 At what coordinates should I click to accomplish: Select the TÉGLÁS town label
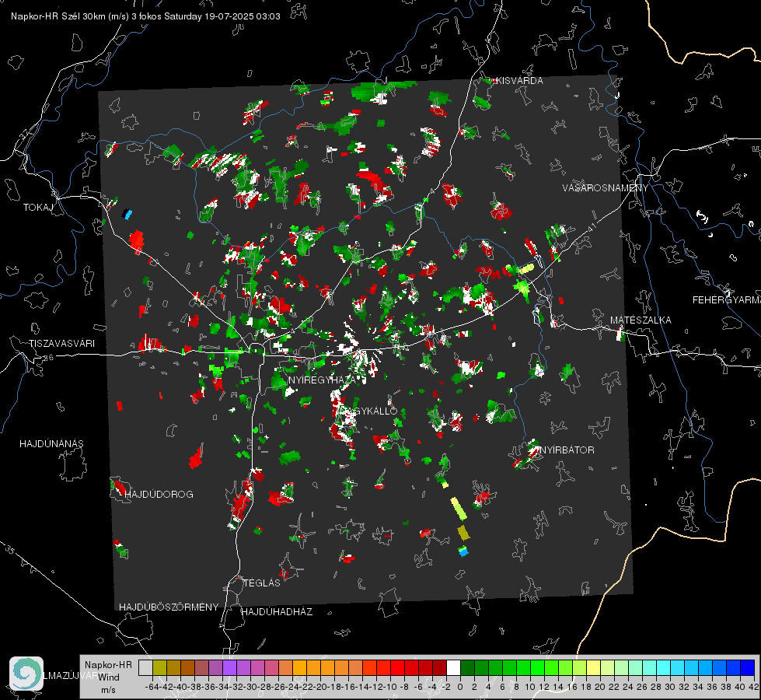tap(262, 583)
